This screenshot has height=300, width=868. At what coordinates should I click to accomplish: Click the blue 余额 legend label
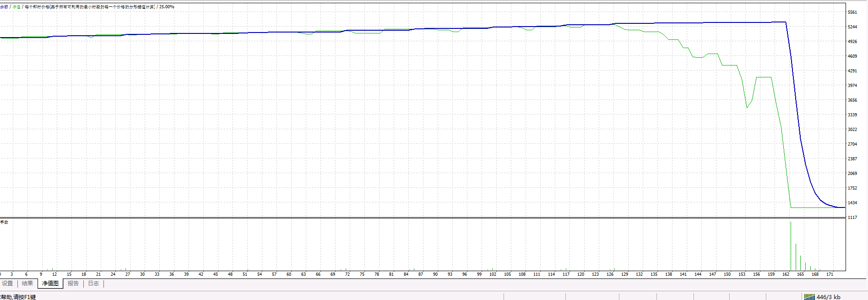tap(4, 7)
